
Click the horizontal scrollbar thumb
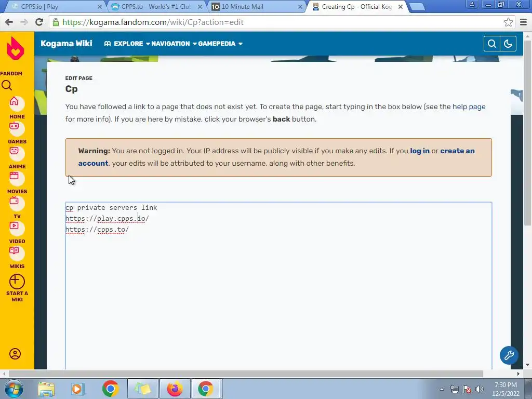[246, 374]
